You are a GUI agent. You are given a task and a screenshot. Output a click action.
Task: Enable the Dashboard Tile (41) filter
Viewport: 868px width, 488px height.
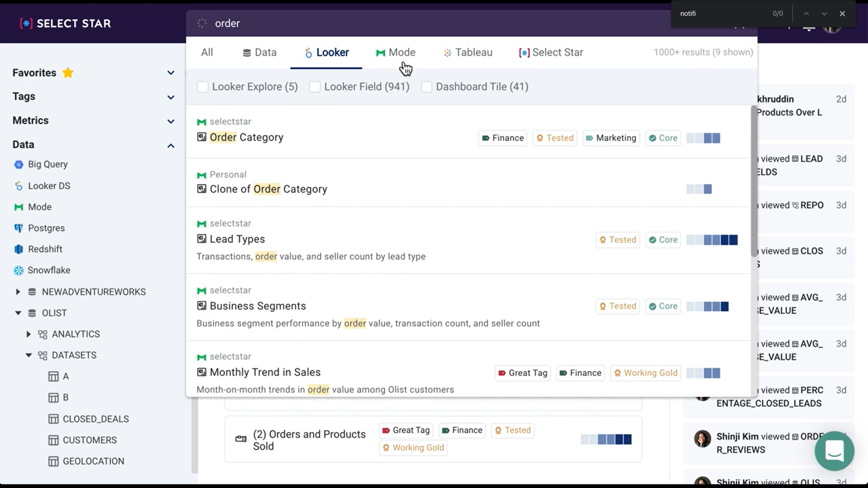coord(427,87)
